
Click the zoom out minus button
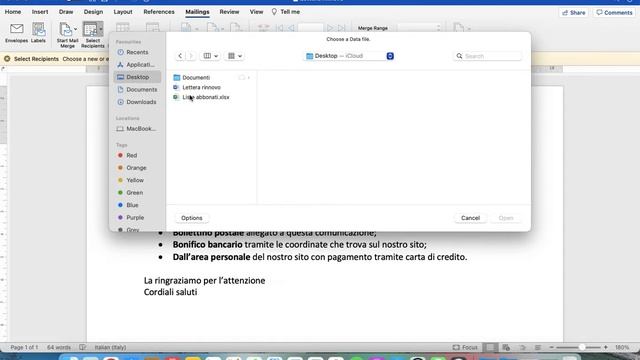[x=551, y=347]
